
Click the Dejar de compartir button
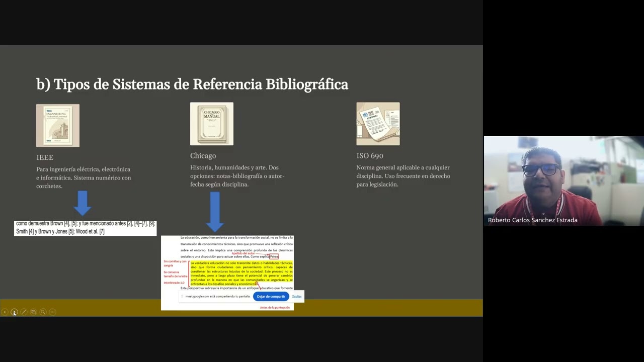271,297
